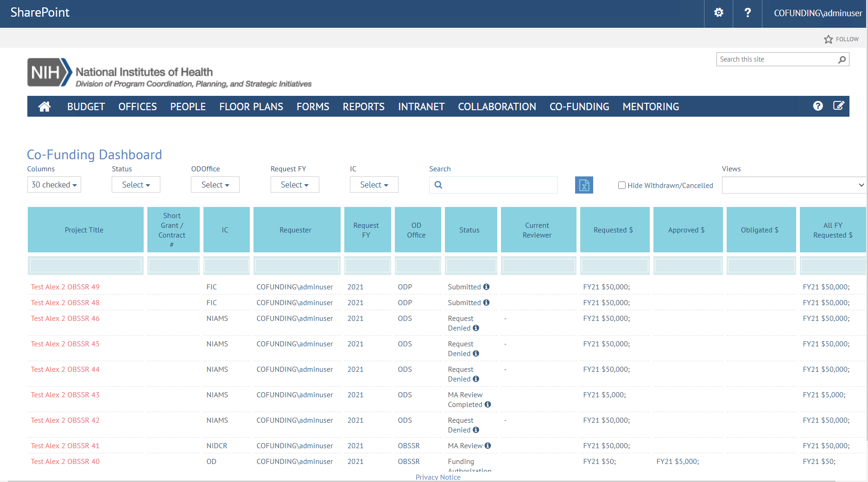
Task: Click the edit page icon in navbar
Action: pos(838,106)
